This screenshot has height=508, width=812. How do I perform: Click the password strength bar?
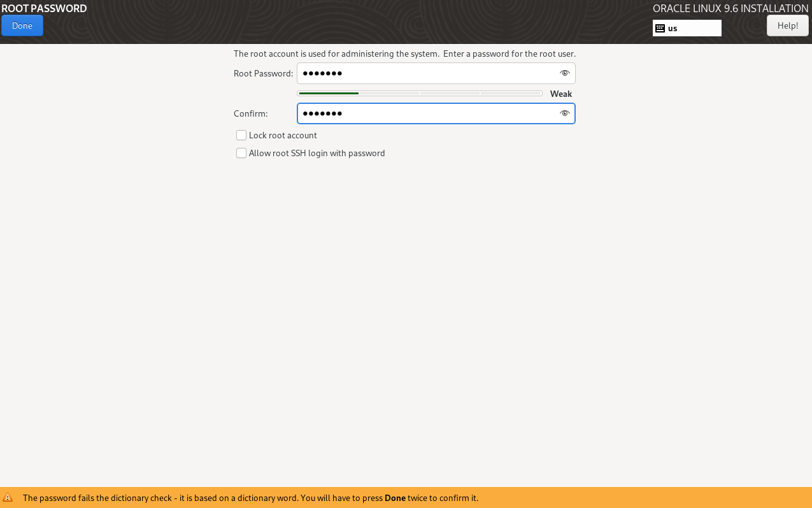(419, 94)
